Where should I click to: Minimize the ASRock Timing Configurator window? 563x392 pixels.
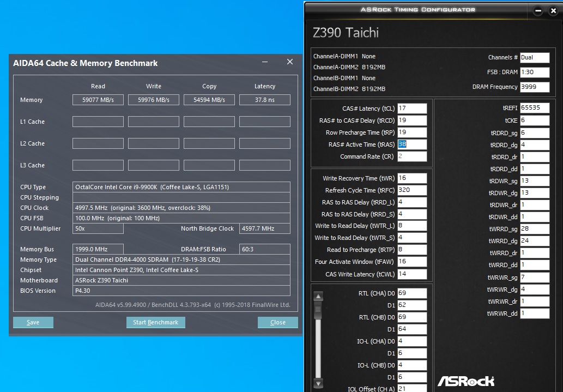coord(538,11)
